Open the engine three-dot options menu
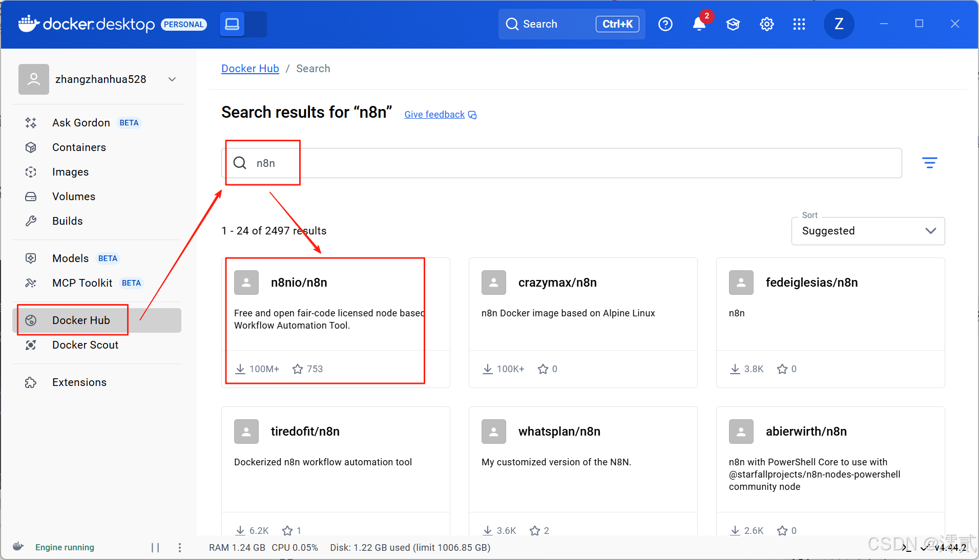Viewport: 979px width, 560px height. point(179,548)
